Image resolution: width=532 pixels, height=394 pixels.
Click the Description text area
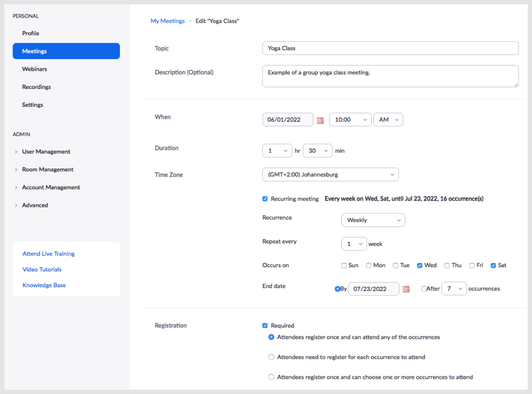pyautogui.click(x=390, y=76)
